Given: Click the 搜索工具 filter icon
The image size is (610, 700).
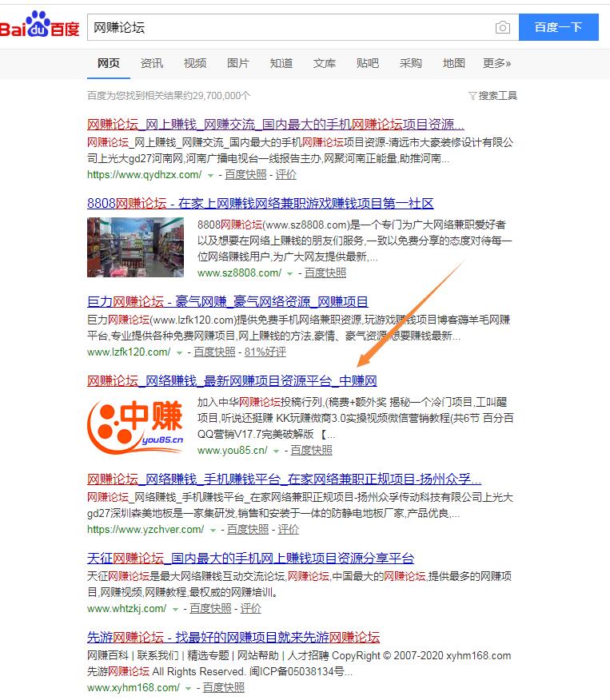Looking at the screenshot, I should pos(472,96).
